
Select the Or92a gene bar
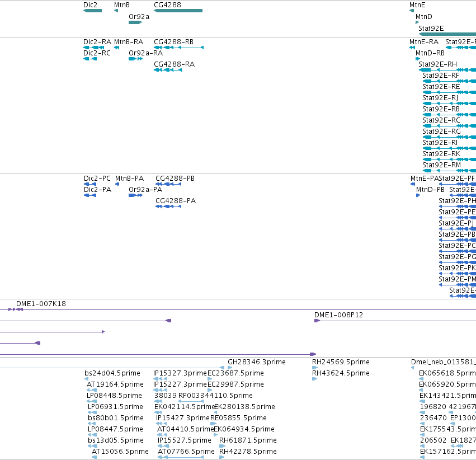(x=135, y=22)
